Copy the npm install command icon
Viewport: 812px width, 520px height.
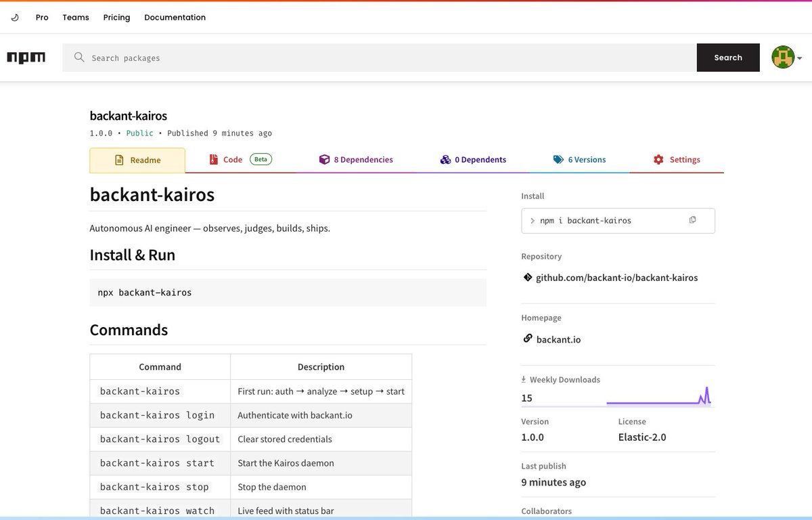click(x=692, y=220)
